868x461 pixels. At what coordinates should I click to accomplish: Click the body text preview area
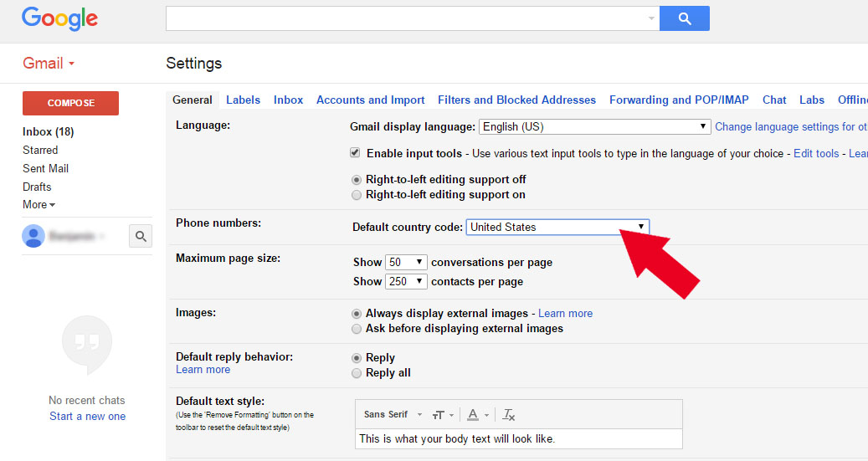point(519,439)
